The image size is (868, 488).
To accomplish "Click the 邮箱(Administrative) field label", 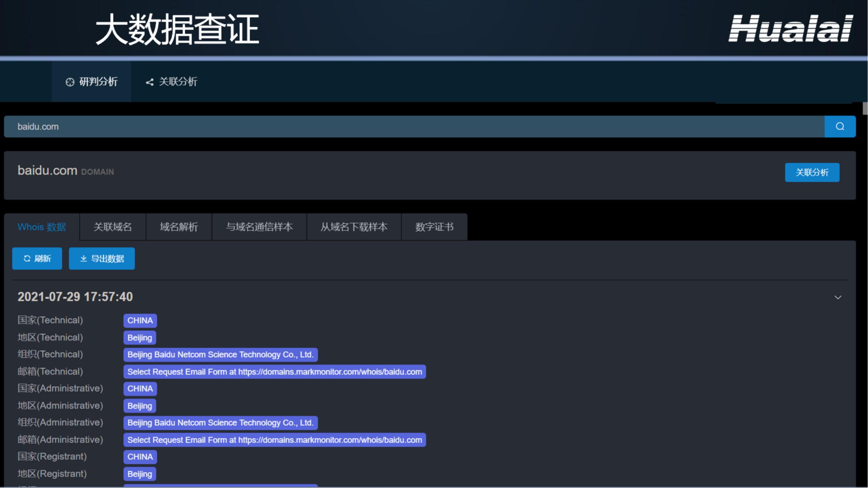I will (x=60, y=440).
